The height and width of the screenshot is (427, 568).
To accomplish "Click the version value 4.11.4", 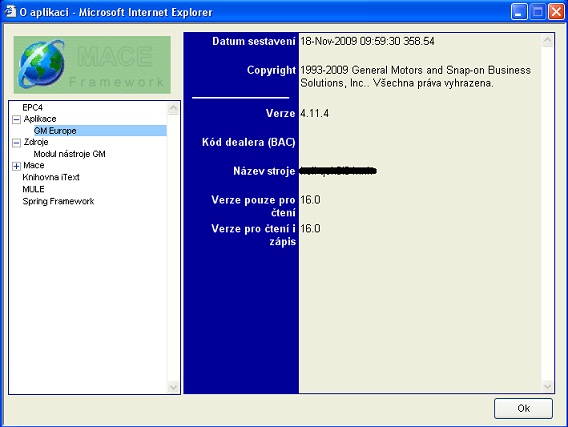I will pyautogui.click(x=314, y=113).
